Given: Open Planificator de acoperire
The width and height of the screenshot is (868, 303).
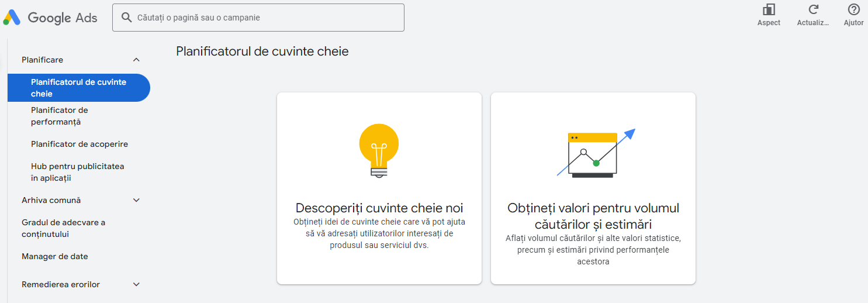Looking at the screenshot, I should point(79,144).
